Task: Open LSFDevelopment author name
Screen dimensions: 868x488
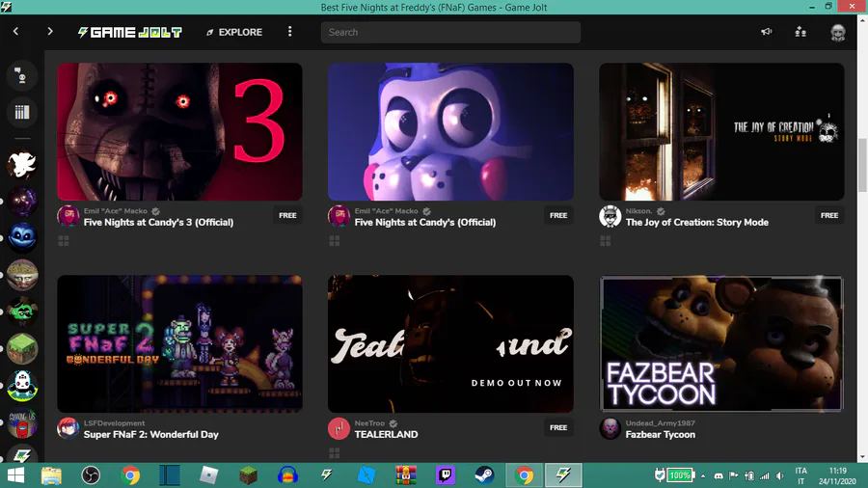Action: point(114,423)
